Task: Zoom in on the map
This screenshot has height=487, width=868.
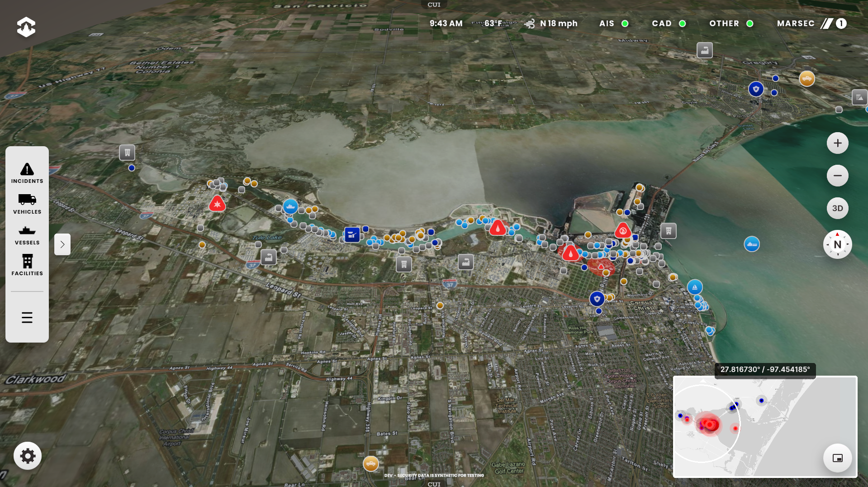Action: [x=837, y=143]
